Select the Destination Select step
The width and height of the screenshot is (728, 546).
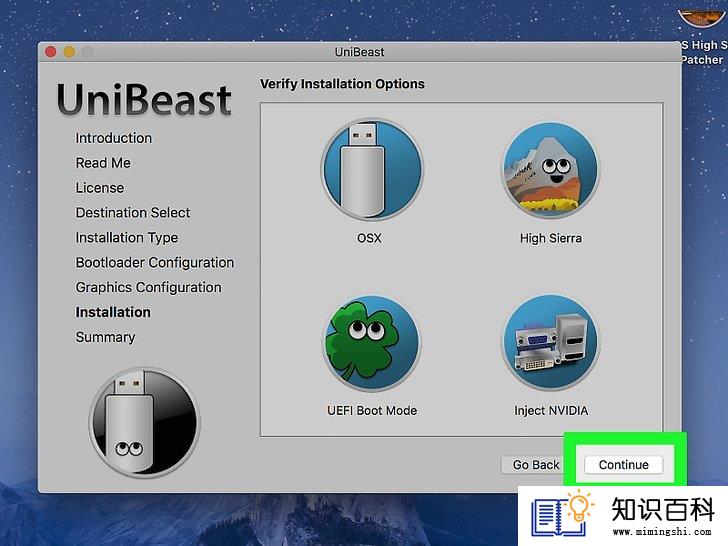pyautogui.click(x=133, y=213)
